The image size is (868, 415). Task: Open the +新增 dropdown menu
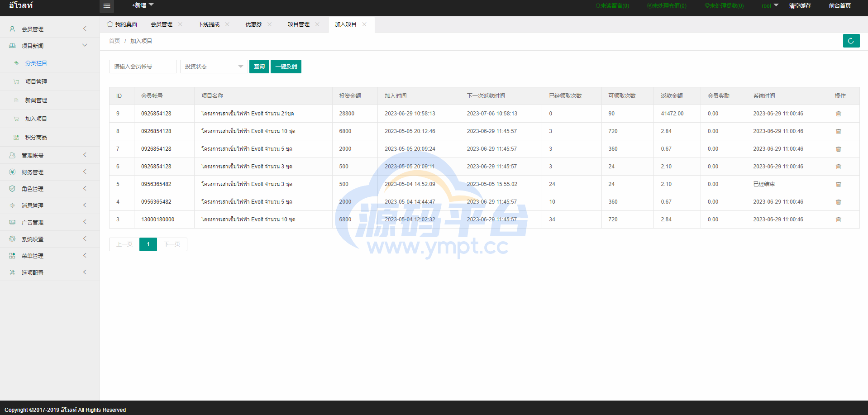tap(143, 5)
